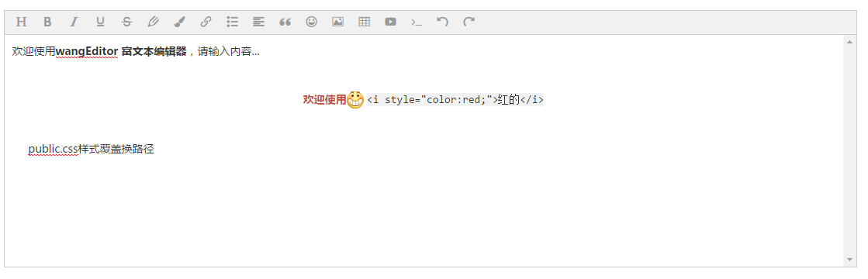The height and width of the screenshot is (279, 868).
Task: Insert a table
Action: tap(365, 22)
